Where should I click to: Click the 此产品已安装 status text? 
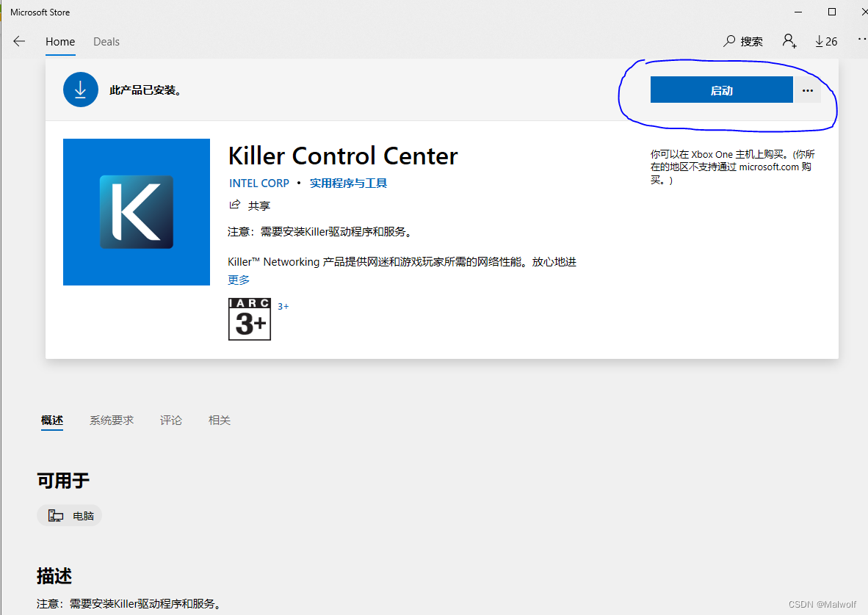click(145, 90)
